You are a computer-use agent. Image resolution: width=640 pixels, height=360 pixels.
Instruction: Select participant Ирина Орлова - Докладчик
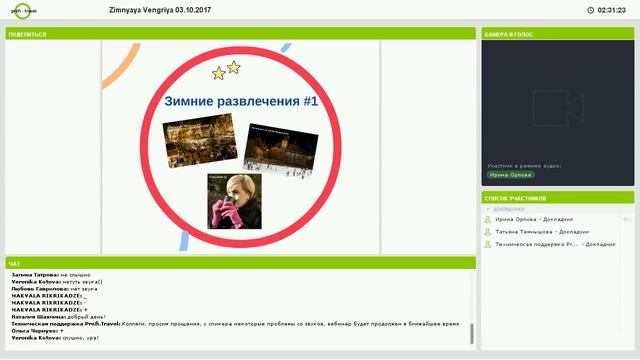click(534, 220)
